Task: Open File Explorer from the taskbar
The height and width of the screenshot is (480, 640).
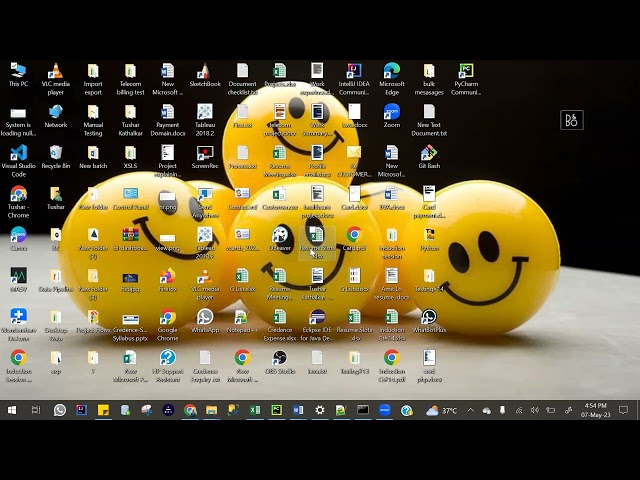Action: click(211, 410)
